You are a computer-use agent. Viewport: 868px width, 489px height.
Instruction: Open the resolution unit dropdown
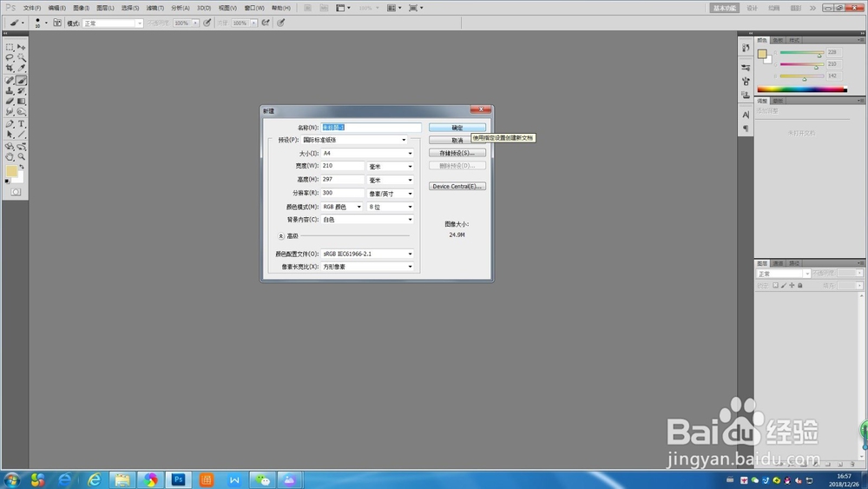[x=391, y=194]
